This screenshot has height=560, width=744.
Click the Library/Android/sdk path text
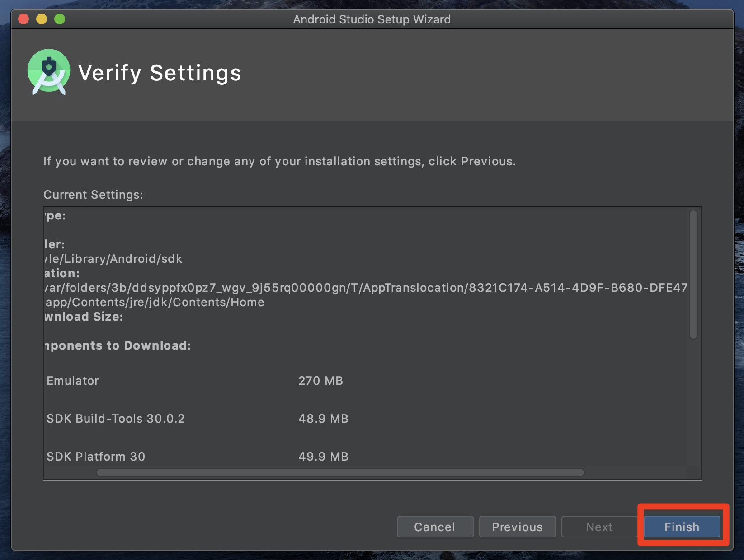click(x=113, y=259)
